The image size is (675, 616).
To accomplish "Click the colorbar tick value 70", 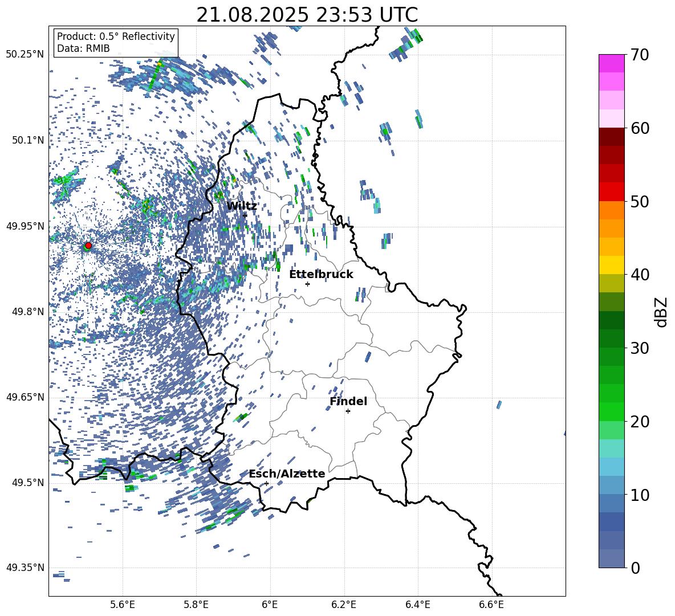I will point(640,55).
